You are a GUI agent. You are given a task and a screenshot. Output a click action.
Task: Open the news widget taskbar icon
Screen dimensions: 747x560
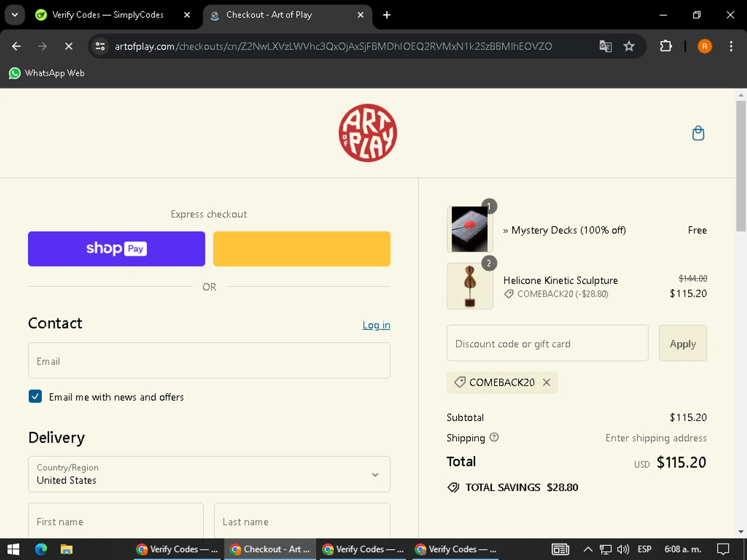coord(560,549)
